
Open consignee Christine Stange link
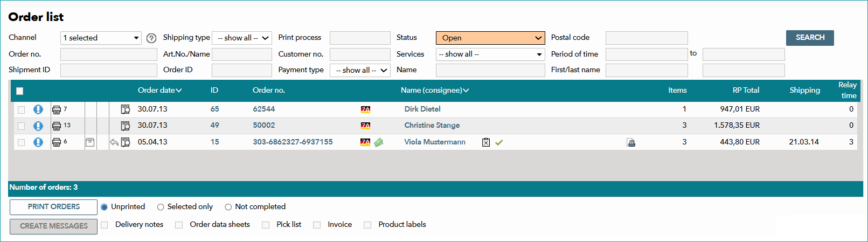(432, 125)
